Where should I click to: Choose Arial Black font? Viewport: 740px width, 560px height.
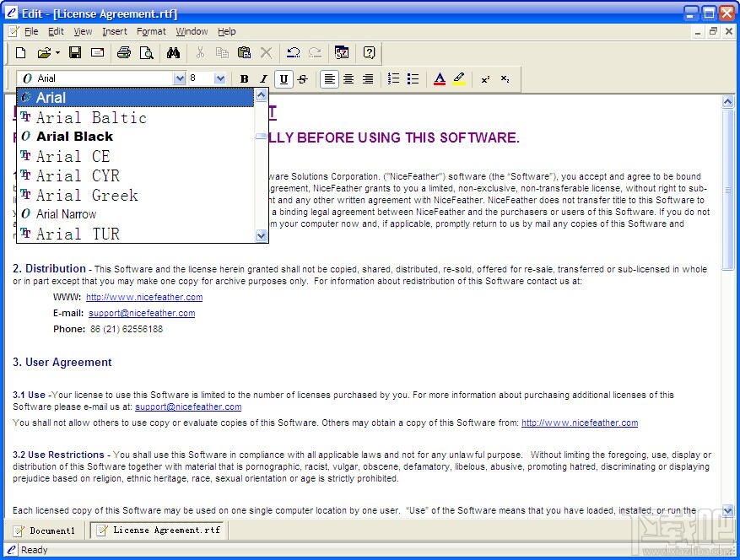[x=136, y=137]
